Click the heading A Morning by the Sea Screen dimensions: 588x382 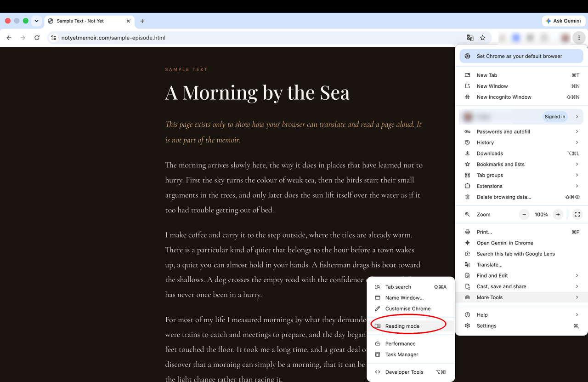[257, 92]
